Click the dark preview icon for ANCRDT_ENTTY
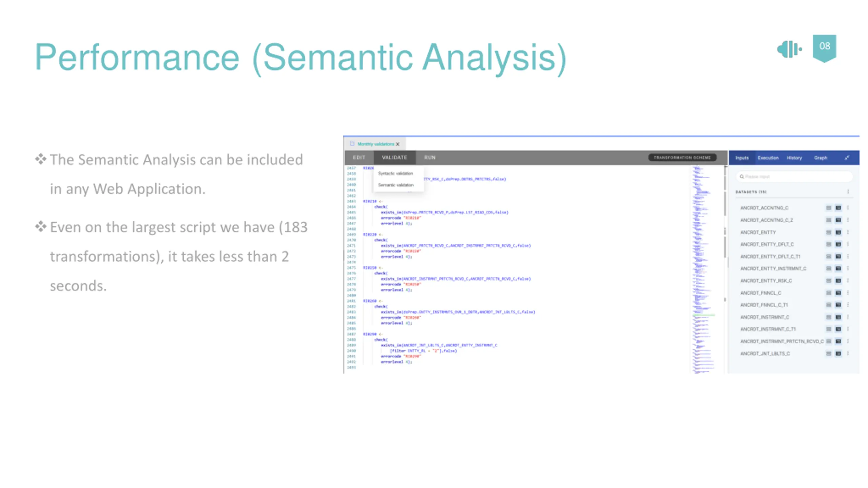This screenshot has height=488, width=868. (x=838, y=232)
